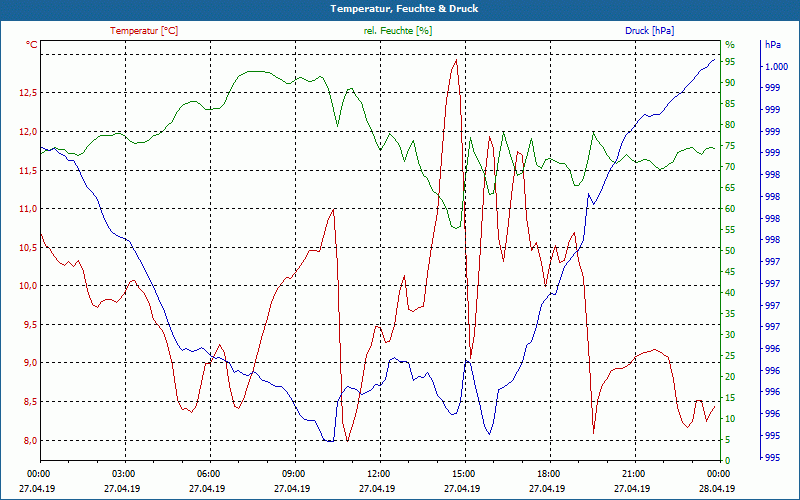Click the '55' humidity axis value
The image size is (800, 500).
[x=730, y=230]
